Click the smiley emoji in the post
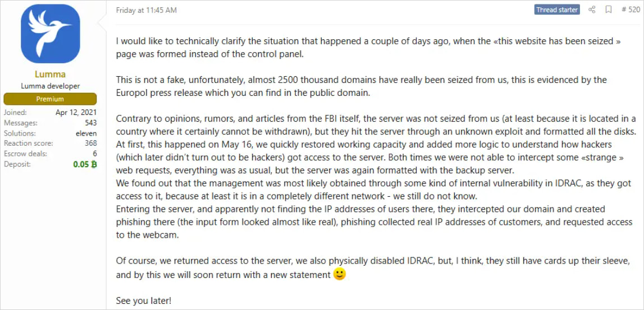644x310 pixels. pos(340,275)
